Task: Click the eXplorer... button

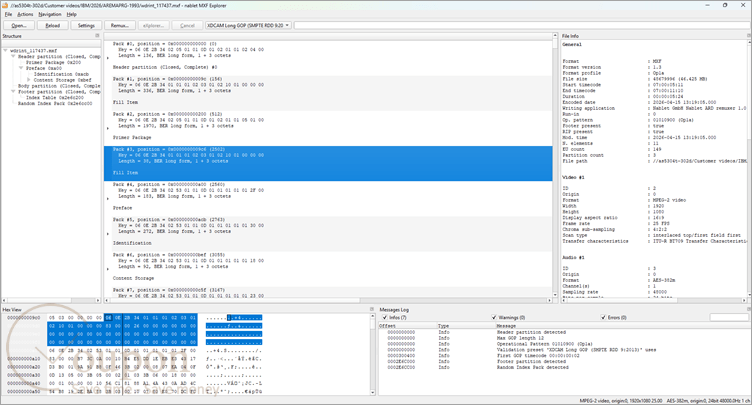Action: (x=153, y=25)
